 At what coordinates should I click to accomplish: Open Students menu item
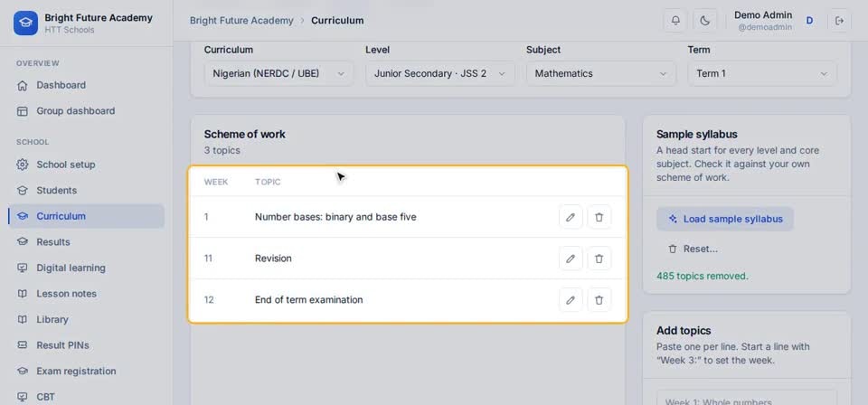[87, 191]
